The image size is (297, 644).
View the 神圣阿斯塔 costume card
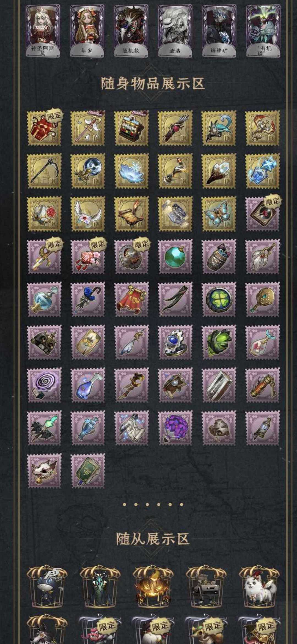[x=43, y=31]
